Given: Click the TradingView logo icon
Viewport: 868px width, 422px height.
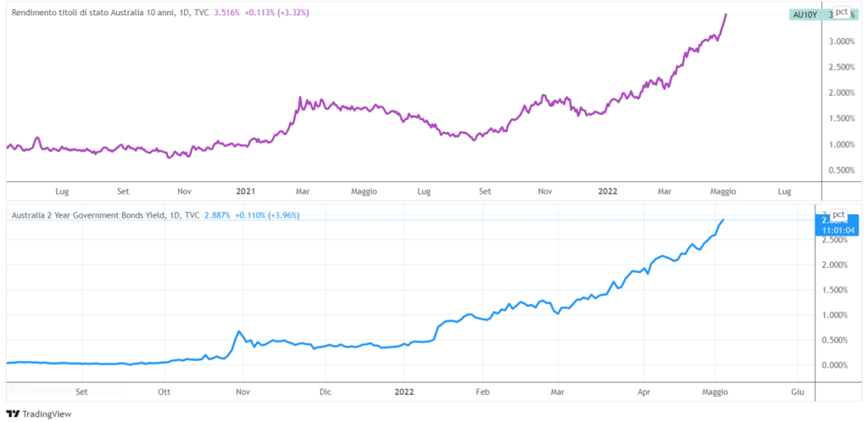Looking at the screenshot, I should coord(12,414).
